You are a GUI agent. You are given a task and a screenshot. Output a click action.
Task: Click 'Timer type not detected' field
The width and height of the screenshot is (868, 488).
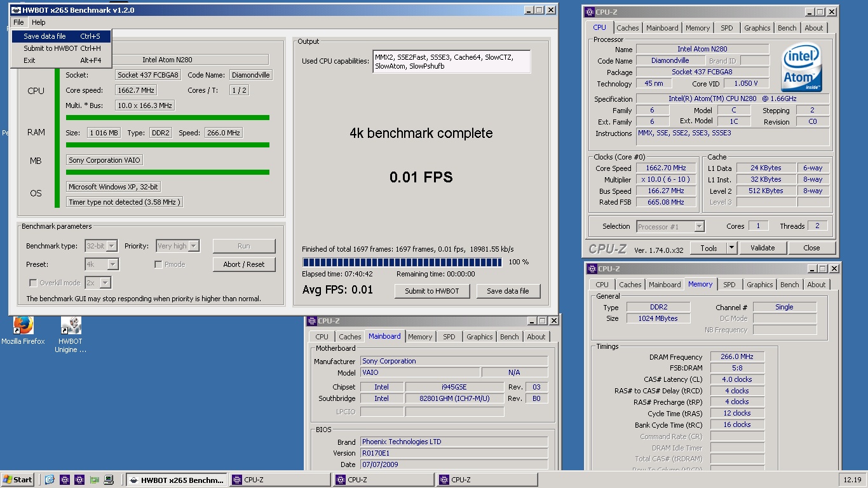pyautogui.click(x=125, y=202)
